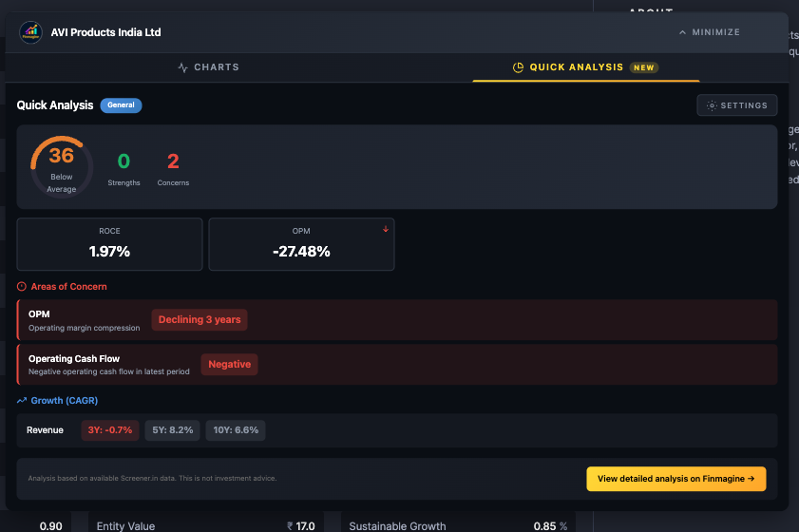The height and width of the screenshot is (532, 799).
Task: Select the 3Y revenue growth chip
Action: point(110,430)
